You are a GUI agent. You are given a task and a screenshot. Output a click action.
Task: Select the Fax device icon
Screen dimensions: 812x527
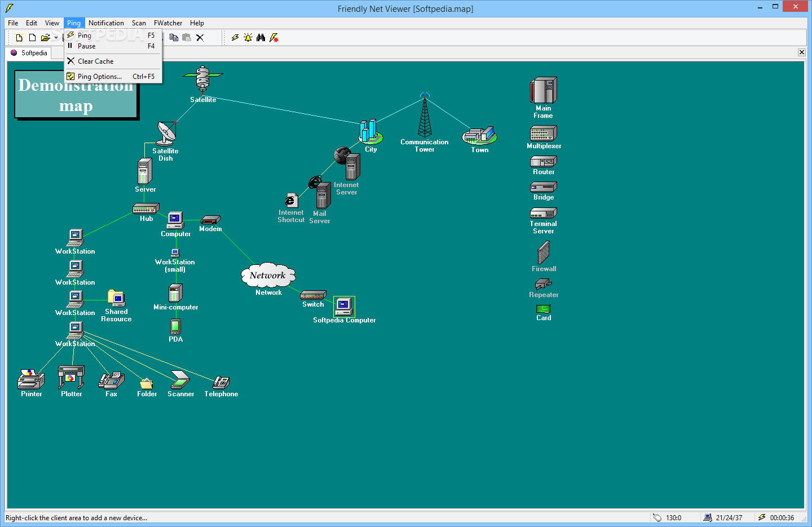(112, 380)
